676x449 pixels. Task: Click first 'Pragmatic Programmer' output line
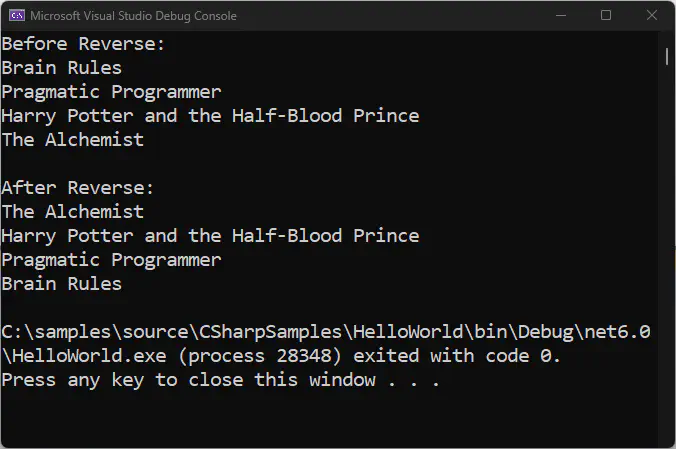pyautogui.click(x=111, y=92)
